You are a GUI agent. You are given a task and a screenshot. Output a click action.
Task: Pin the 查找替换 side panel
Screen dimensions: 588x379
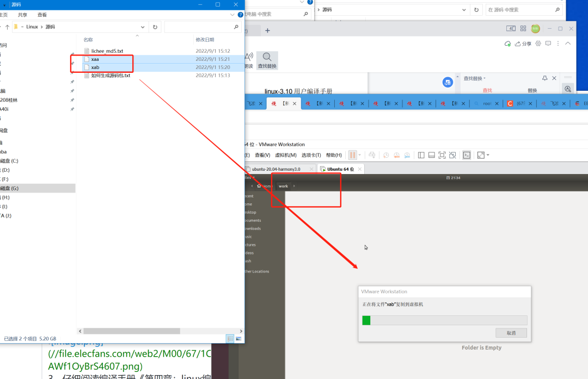pyautogui.click(x=544, y=78)
